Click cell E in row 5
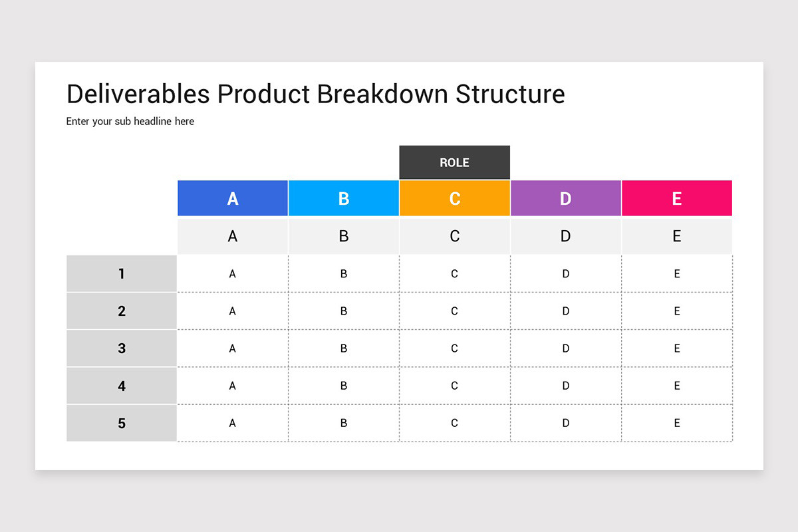Viewport: 798px width, 532px height. tap(677, 423)
